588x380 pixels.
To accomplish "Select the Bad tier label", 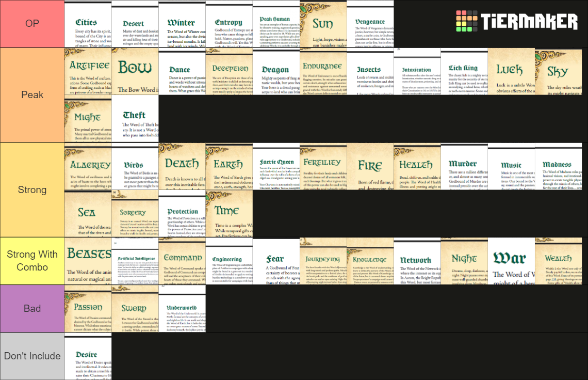I will [x=32, y=308].
